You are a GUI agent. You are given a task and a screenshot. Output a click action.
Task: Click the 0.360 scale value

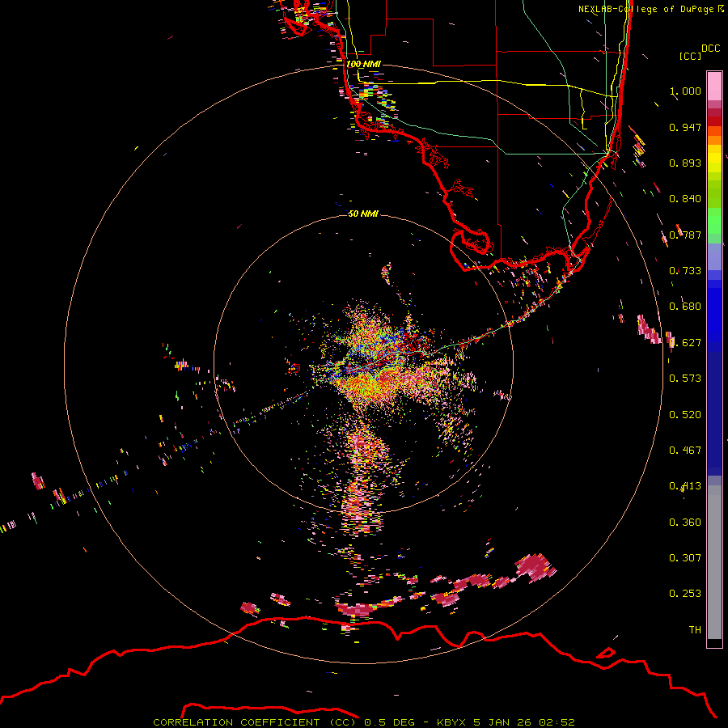click(685, 523)
